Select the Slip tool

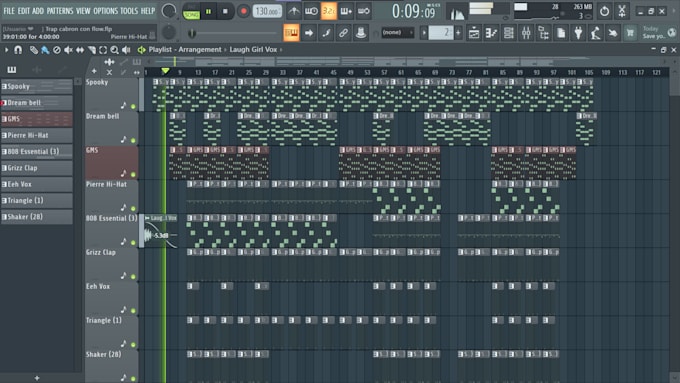pos(80,50)
